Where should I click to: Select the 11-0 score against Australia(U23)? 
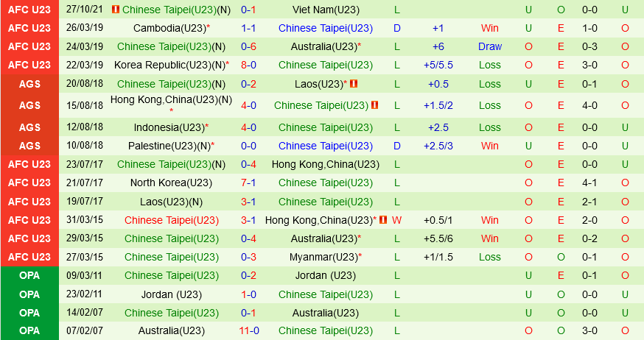[249, 330]
